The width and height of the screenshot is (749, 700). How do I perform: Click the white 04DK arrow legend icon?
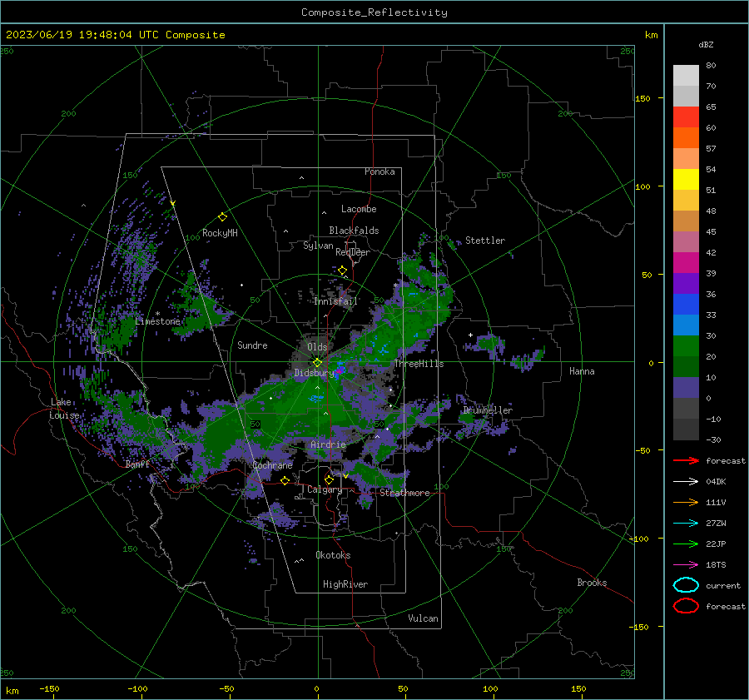coord(686,481)
